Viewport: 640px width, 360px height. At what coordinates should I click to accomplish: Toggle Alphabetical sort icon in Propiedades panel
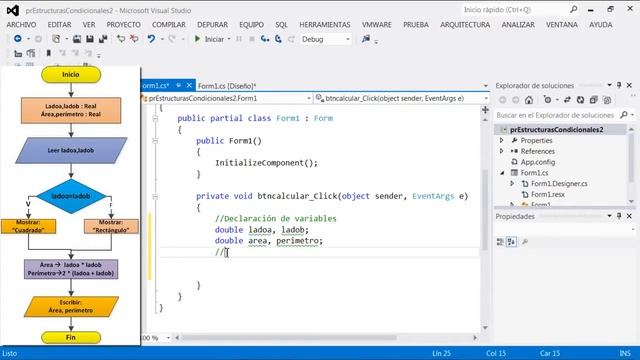click(x=511, y=242)
